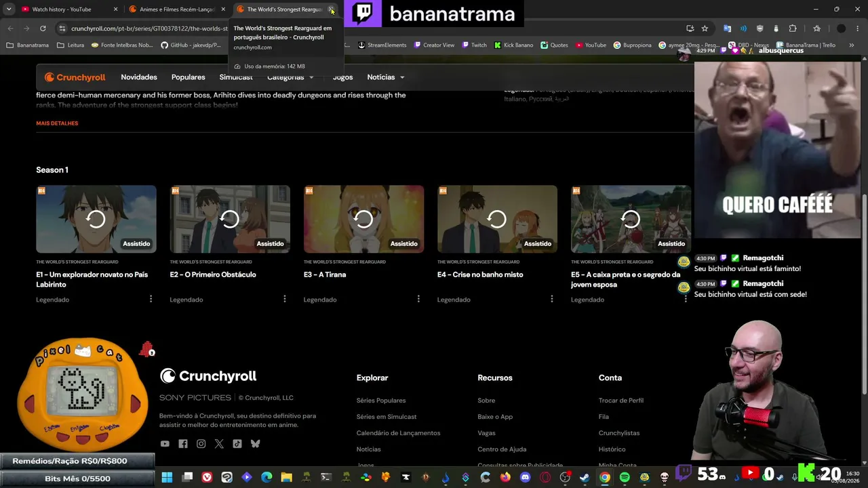Screen dimensions: 868x488
Task: Open Chrome tab search dropdown arrow
Action: click(x=9, y=9)
